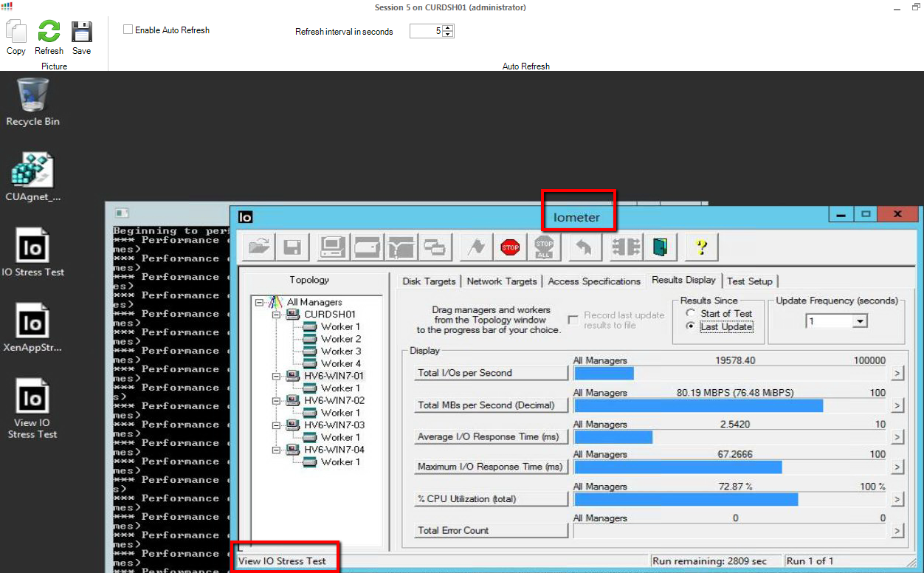Click the Start Network Worker toolbar icon
This screenshot has width=924, height=573.
coord(401,247)
